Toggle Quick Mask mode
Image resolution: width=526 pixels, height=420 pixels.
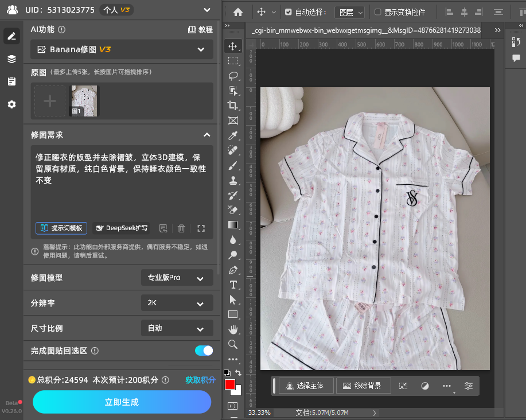pos(232,406)
